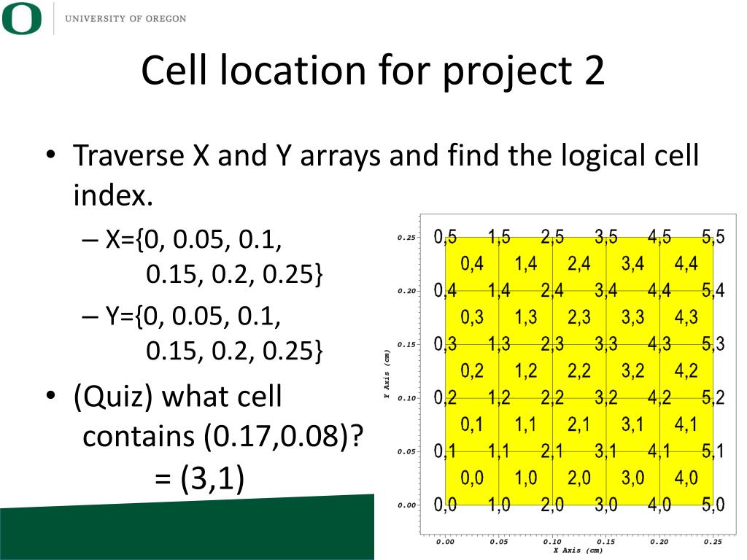Click the rotated "Y Axis (cm)" axis title
The height and width of the screenshot is (560, 747).
[x=387, y=374]
